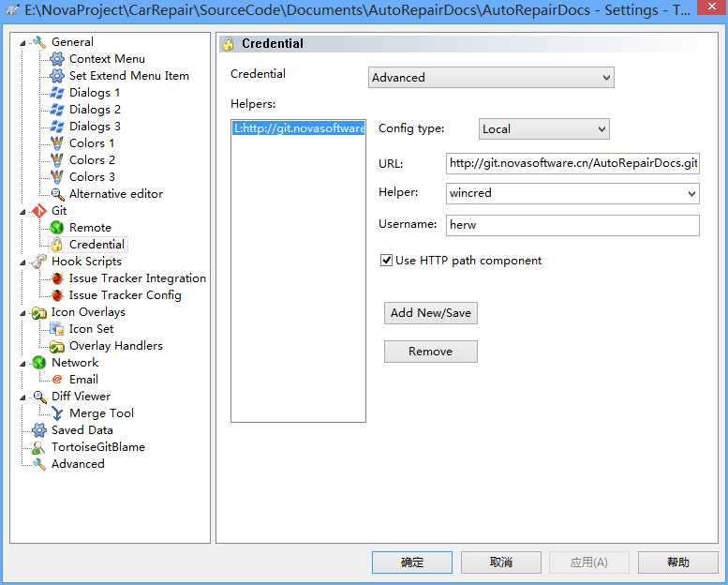Open the Email settings page
Screen dimensions: 728x585
(83, 380)
